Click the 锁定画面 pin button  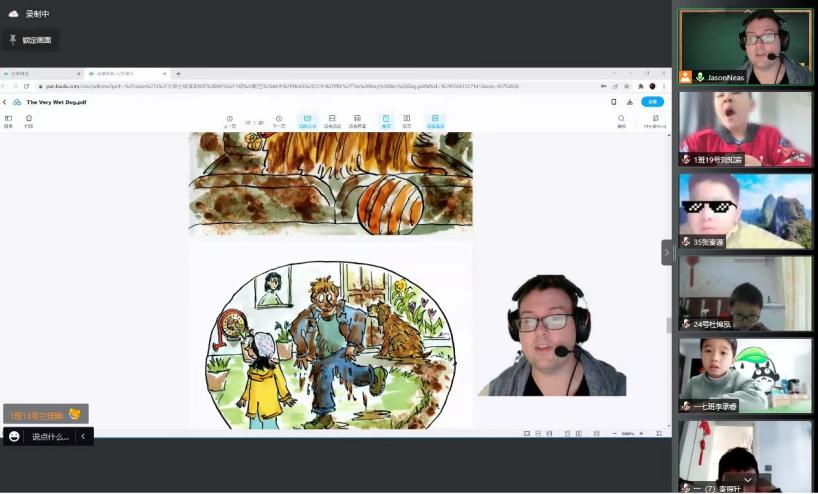[30, 40]
